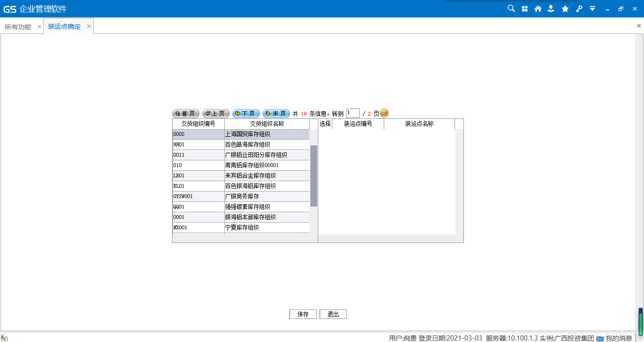The width and height of the screenshot is (644, 342).
Task: Open the user profile icon
Action: (551, 8)
